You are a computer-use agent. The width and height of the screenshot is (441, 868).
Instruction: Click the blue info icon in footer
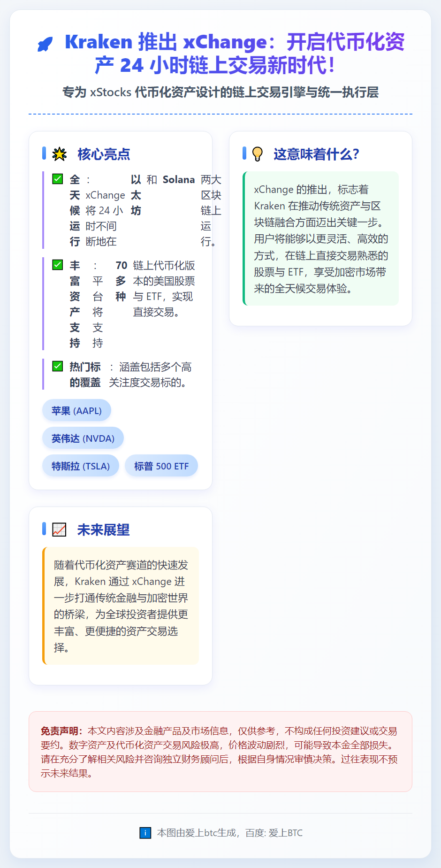145,833
